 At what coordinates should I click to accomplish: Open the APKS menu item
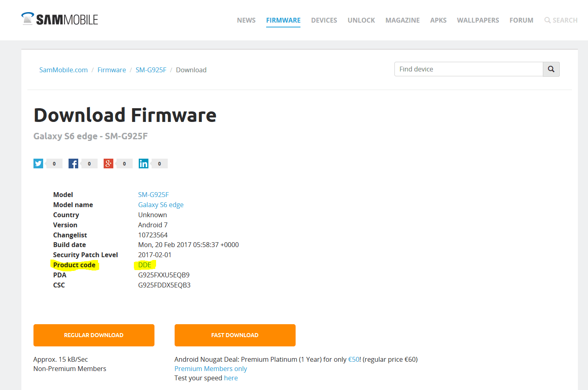tap(438, 20)
